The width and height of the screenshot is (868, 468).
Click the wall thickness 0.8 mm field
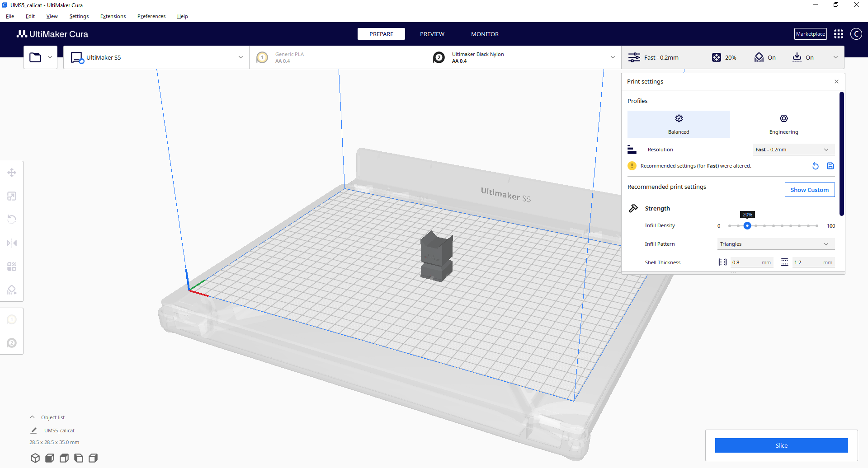tap(752, 262)
